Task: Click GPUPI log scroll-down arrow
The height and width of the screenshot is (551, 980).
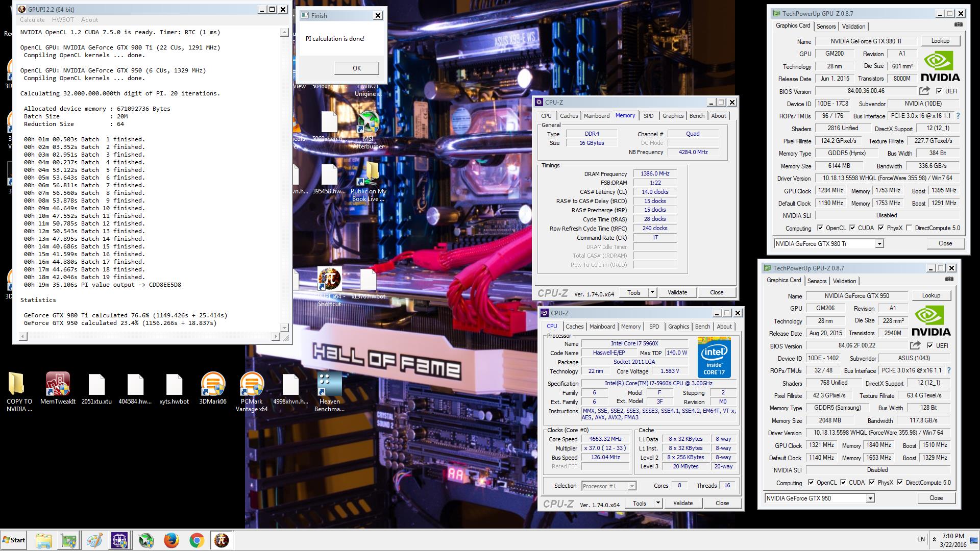Action: pyautogui.click(x=284, y=328)
